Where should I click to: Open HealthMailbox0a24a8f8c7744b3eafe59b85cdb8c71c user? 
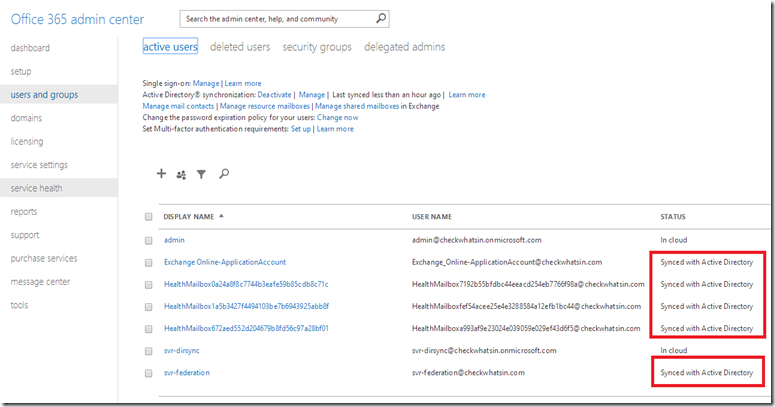click(x=246, y=284)
